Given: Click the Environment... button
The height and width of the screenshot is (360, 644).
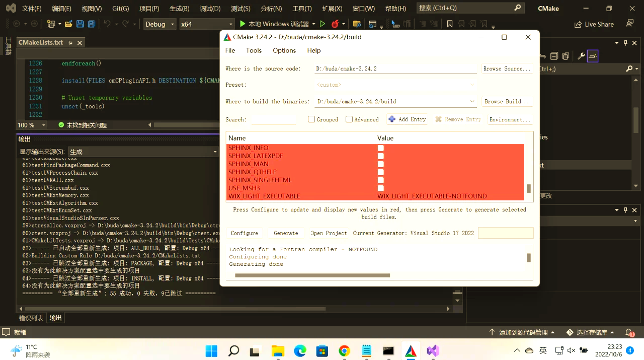Looking at the screenshot, I should [510, 119].
